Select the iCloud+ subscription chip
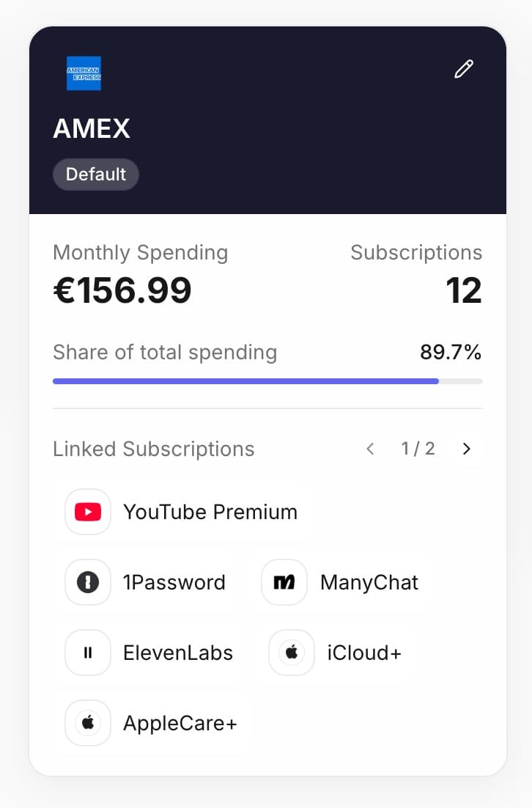Image resolution: width=532 pixels, height=808 pixels. tap(363, 653)
